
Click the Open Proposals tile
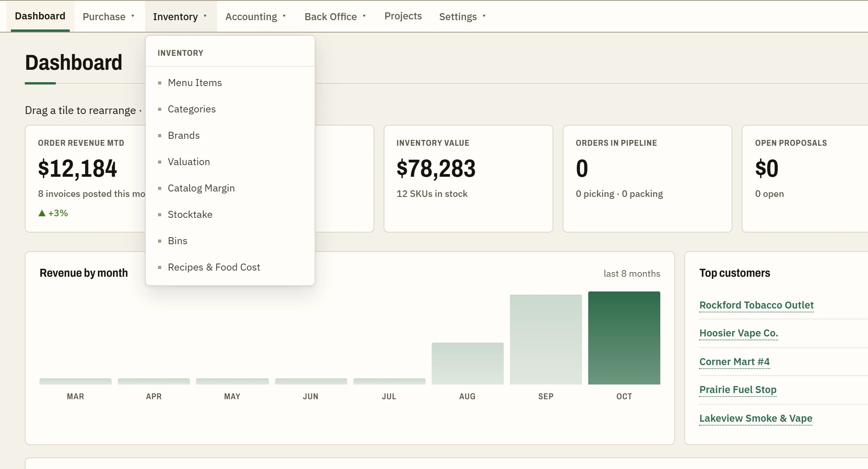(x=805, y=179)
